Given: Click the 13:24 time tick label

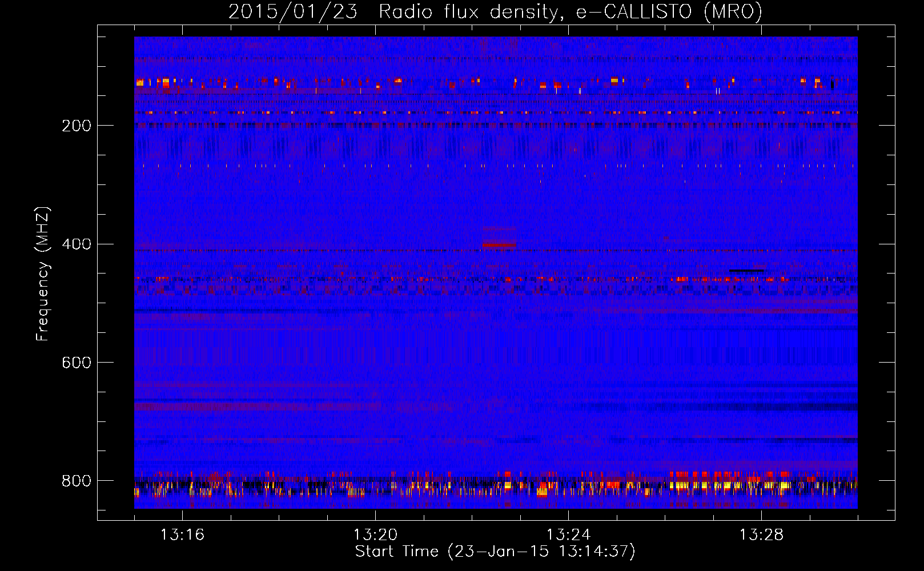Looking at the screenshot, I should pyautogui.click(x=568, y=535).
